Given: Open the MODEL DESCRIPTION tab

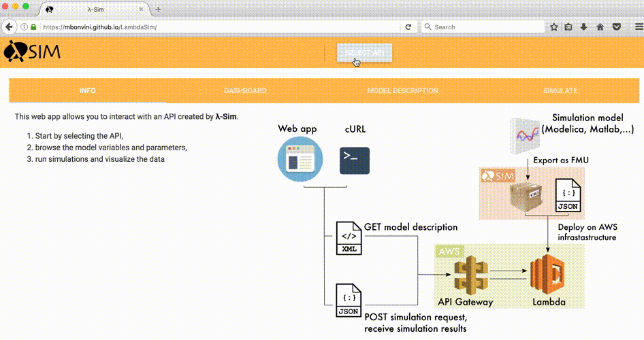Looking at the screenshot, I should point(402,90).
